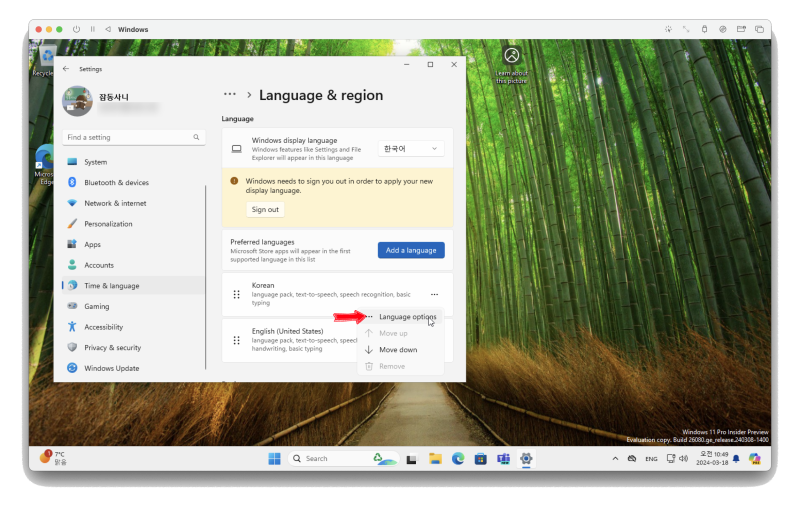Open Privacy & security shield icon
Viewport: 800px width, 509px height.
click(72, 347)
